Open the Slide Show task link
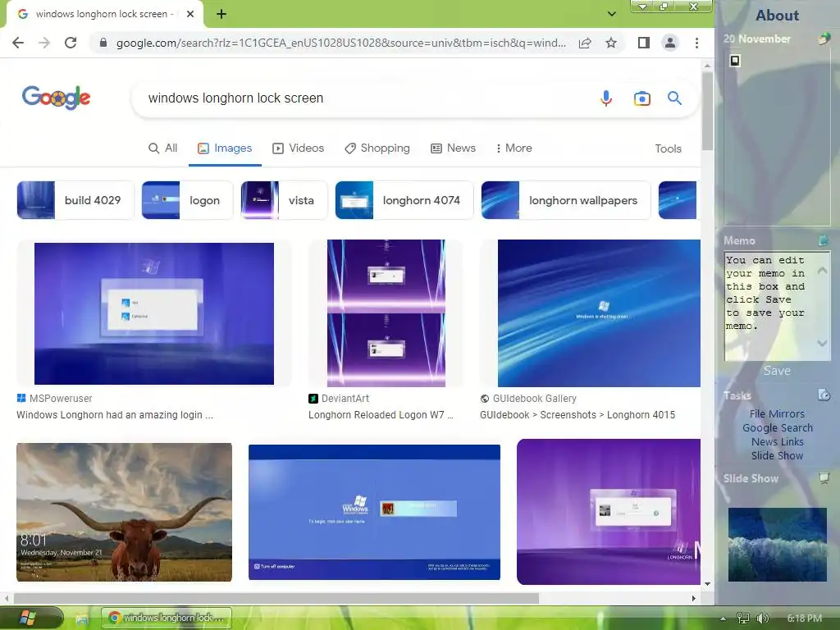Viewport: 840px width, 630px height. click(x=777, y=455)
